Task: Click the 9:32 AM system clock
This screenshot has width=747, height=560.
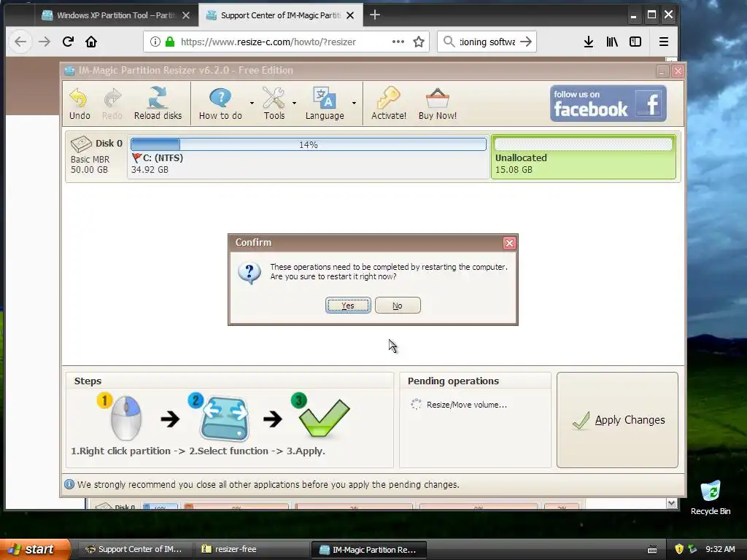Action: click(x=720, y=549)
